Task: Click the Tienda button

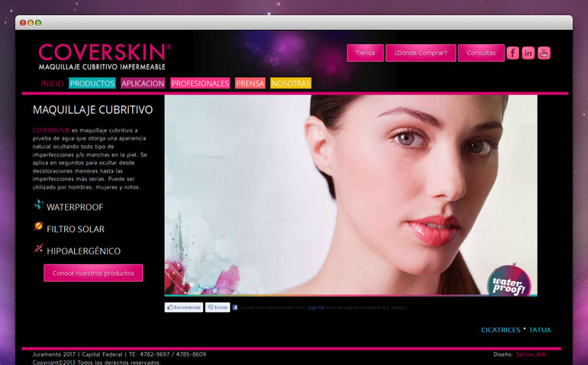Action: pos(365,53)
